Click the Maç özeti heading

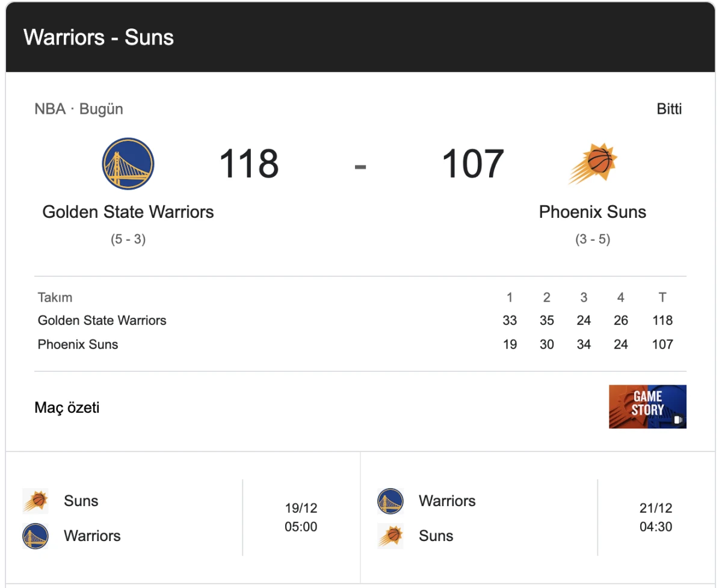point(67,407)
